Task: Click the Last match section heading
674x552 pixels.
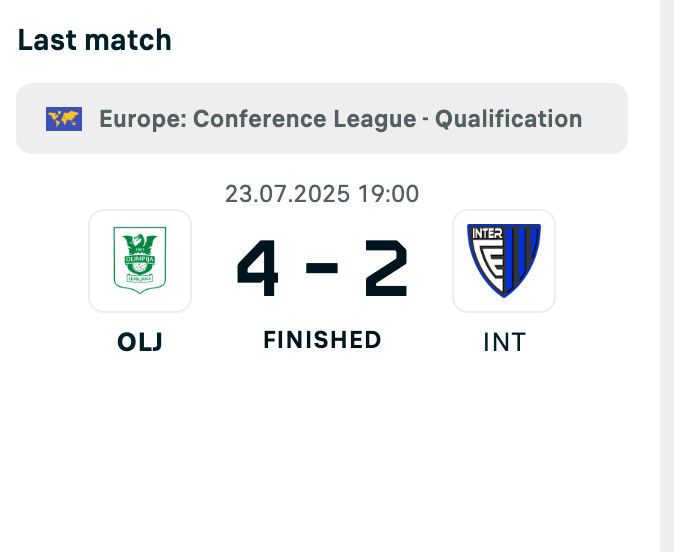Action: pyautogui.click(x=95, y=40)
